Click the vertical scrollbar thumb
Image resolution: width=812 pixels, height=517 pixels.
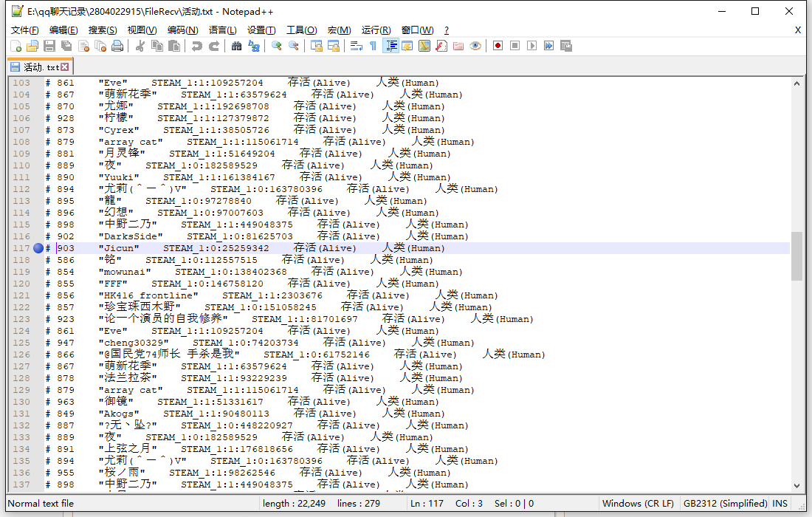pos(796,256)
